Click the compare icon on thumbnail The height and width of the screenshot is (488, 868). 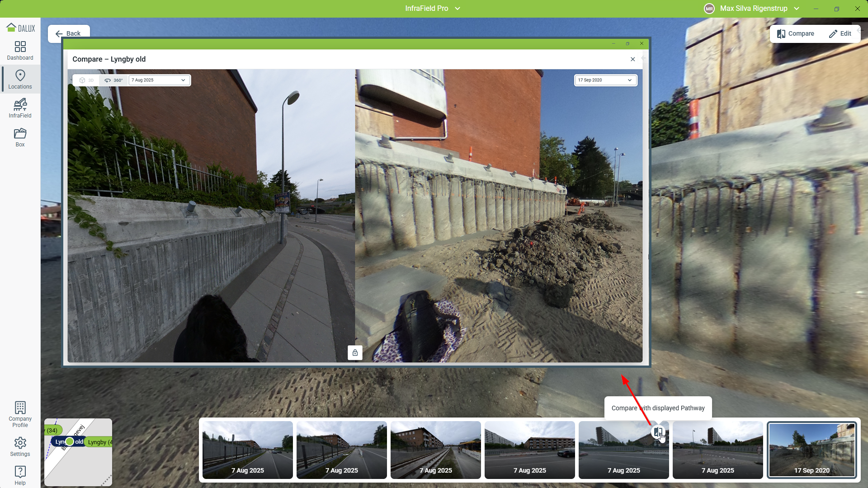point(658,432)
